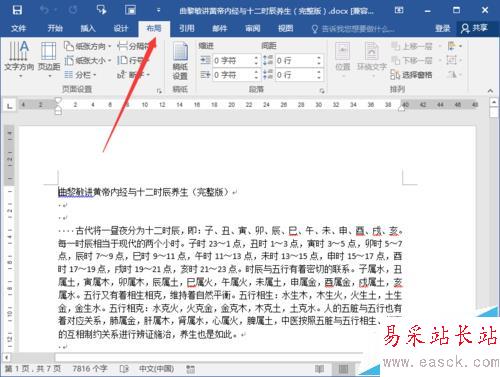The height and width of the screenshot is (377, 500).
Task: Switch to the 视图 (View) tab
Action: (x=286, y=28)
